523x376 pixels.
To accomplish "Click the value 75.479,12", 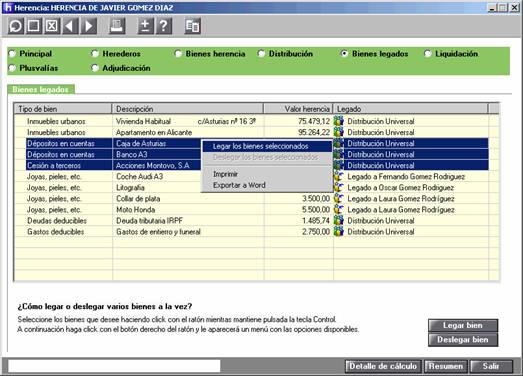I will (314, 121).
